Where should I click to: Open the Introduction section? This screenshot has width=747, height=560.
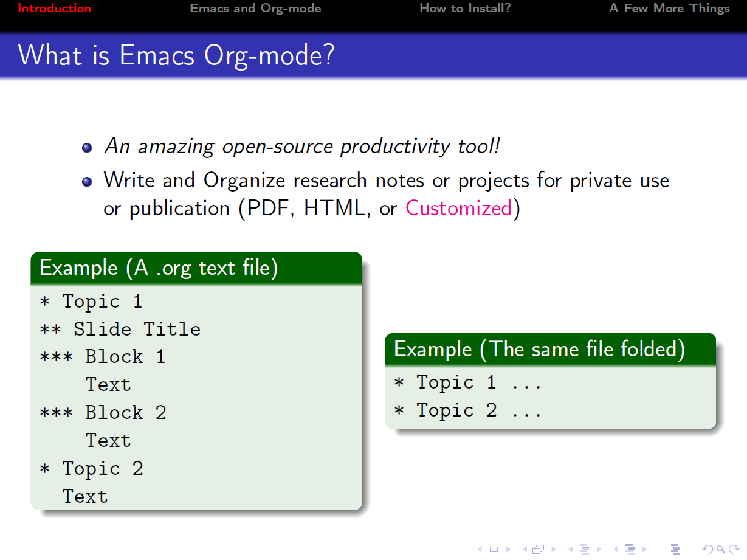pyautogui.click(x=54, y=9)
